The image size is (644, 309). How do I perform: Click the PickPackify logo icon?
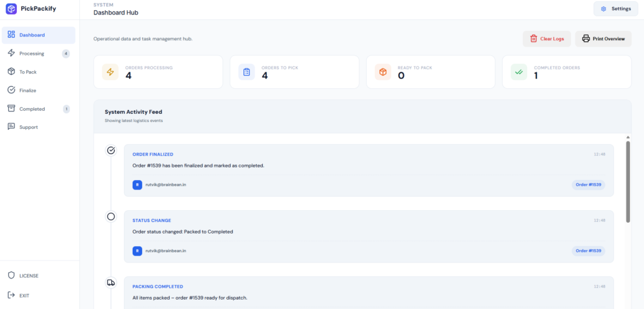[x=11, y=9]
